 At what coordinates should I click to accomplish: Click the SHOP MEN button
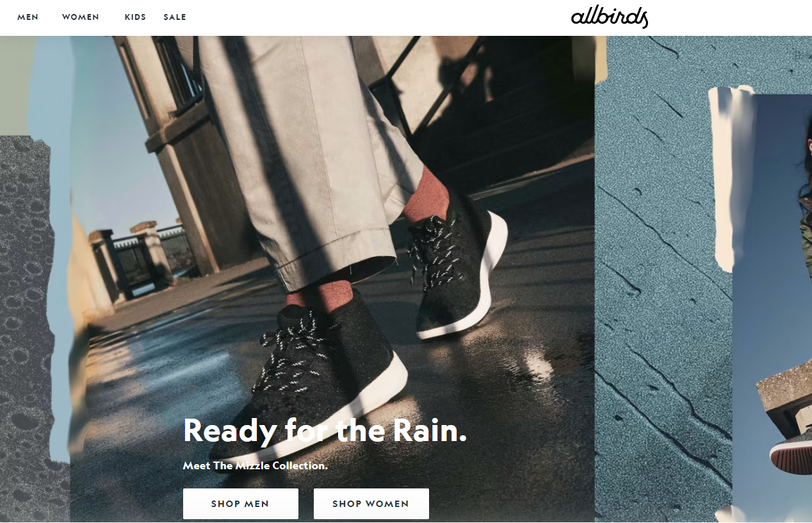241,504
